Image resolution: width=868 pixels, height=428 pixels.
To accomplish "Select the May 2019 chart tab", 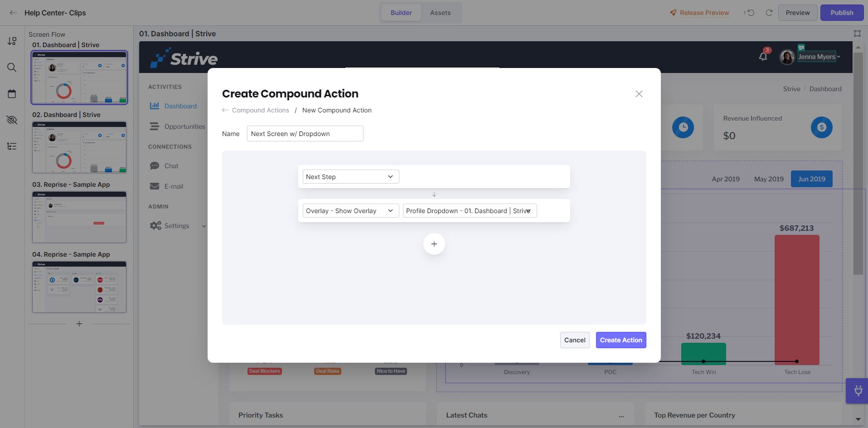I will (769, 179).
